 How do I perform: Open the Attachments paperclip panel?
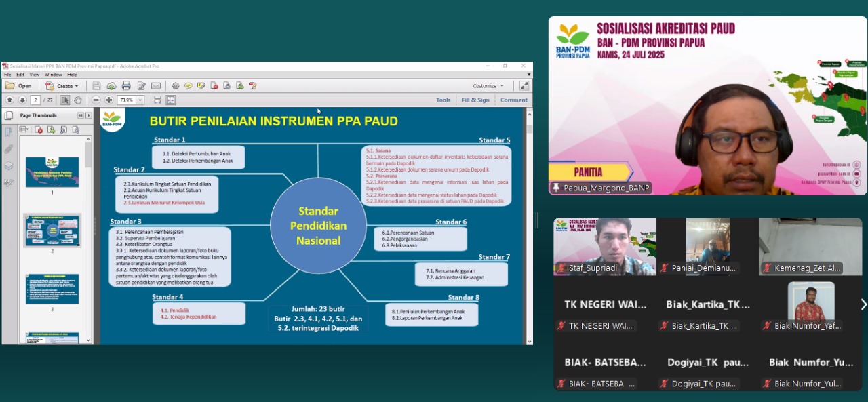click(x=9, y=148)
